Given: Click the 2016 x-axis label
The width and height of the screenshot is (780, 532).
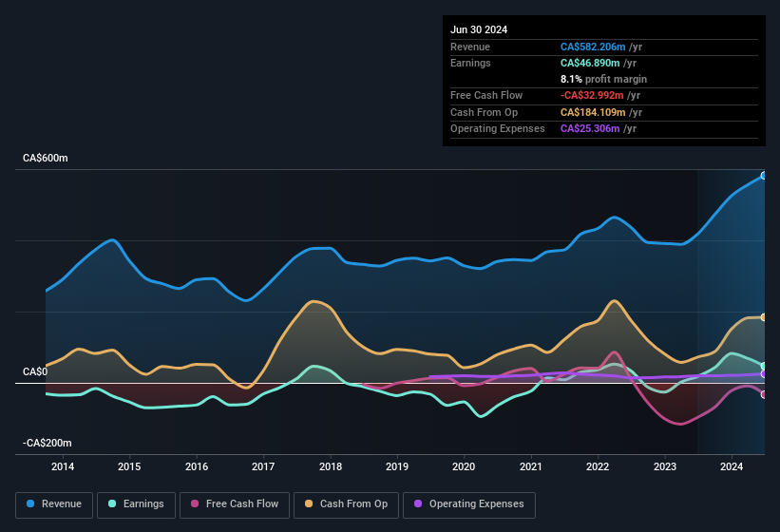Looking at the screenshot, I should (197, 466).
